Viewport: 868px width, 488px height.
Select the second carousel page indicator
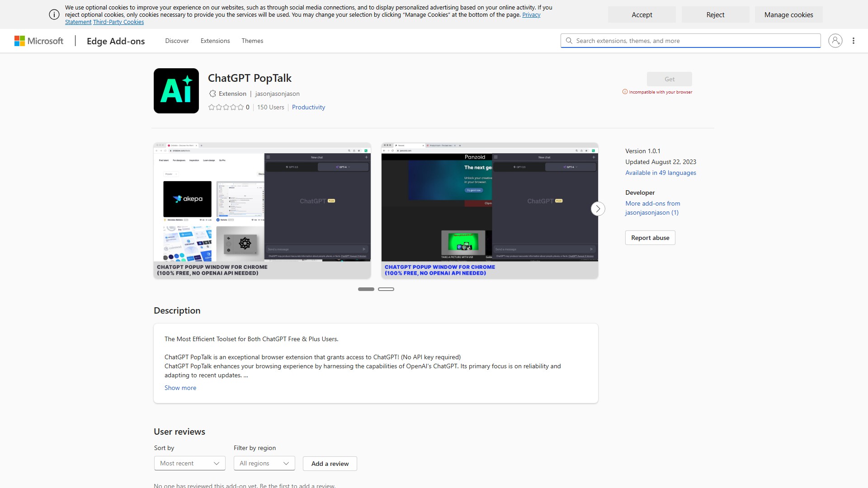(386, 289)
